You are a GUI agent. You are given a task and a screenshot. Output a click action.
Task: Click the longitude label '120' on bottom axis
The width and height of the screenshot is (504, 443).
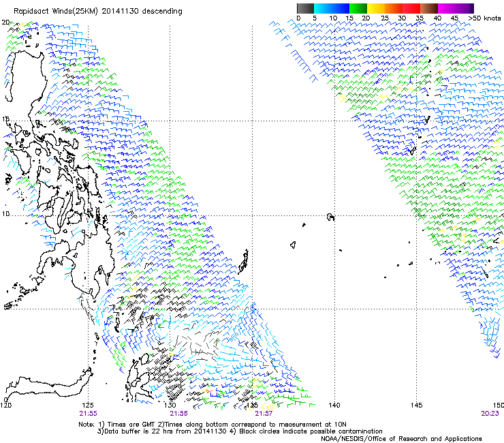point(5,405)
